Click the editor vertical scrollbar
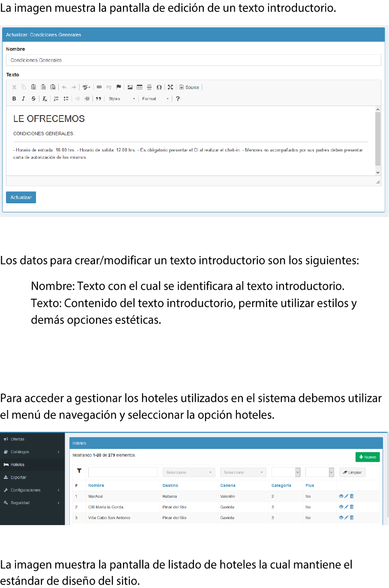 coord(378,141)
